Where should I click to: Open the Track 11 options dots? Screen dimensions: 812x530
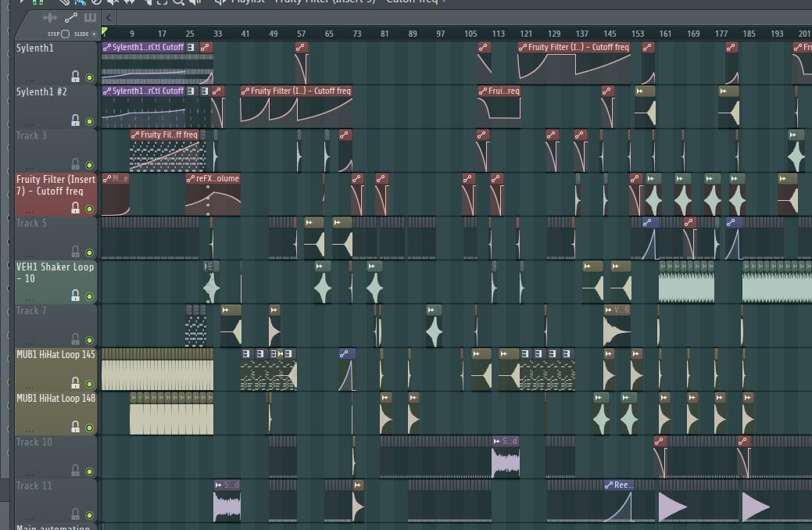click(x=30, y=517)
